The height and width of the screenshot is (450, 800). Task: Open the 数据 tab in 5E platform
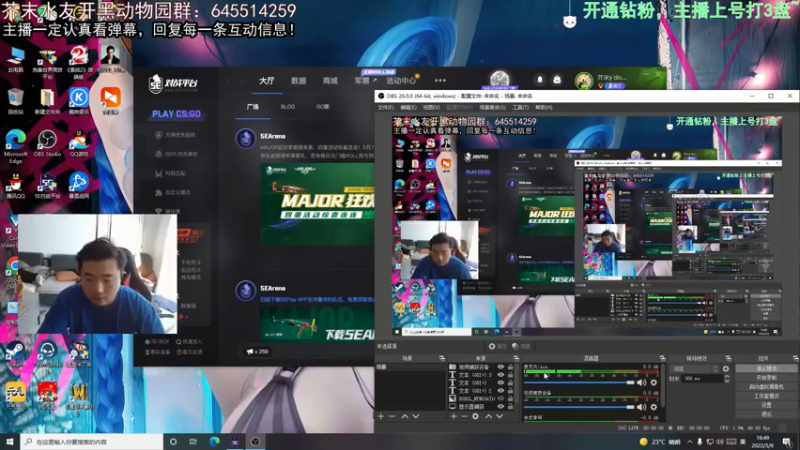coord(298,81)
